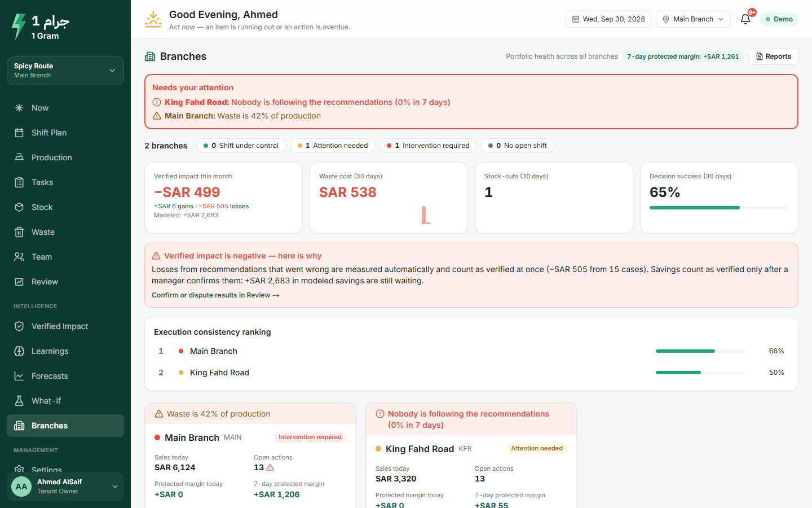
Task: Open the Now page icon
Action: point(19,108)
